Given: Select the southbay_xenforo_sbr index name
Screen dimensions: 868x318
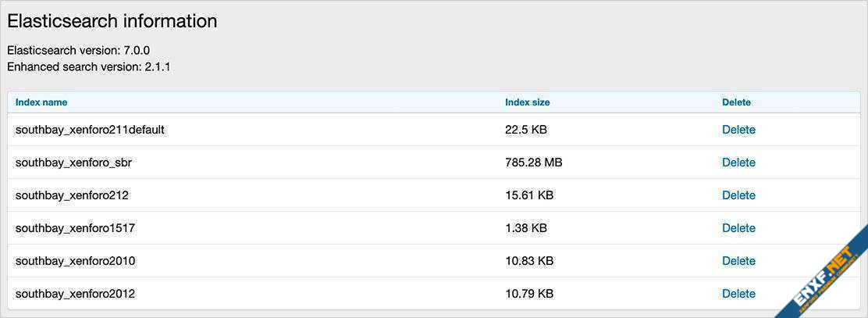Looking at the screenshot, I should (78, 163).
